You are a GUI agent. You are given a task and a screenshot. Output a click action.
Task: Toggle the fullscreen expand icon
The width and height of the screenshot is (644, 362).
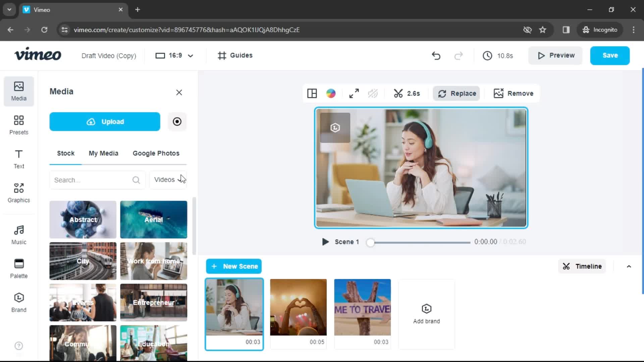coord(354,93)
